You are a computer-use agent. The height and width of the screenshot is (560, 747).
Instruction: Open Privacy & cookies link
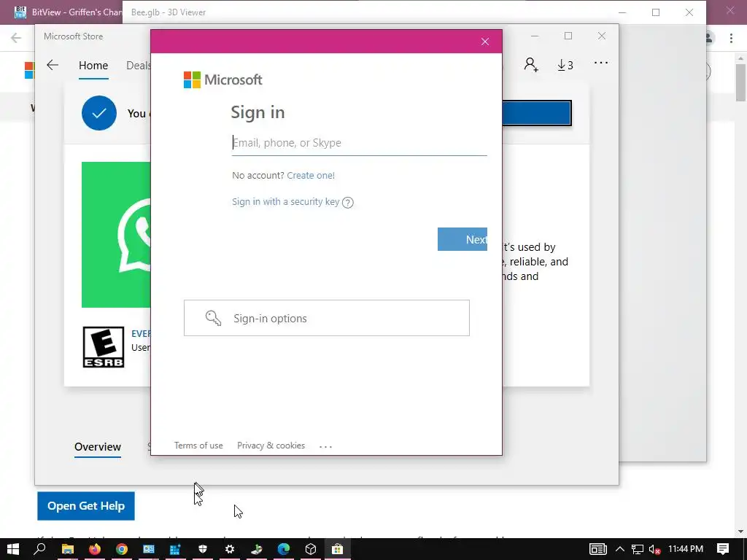tap(271, 446)
